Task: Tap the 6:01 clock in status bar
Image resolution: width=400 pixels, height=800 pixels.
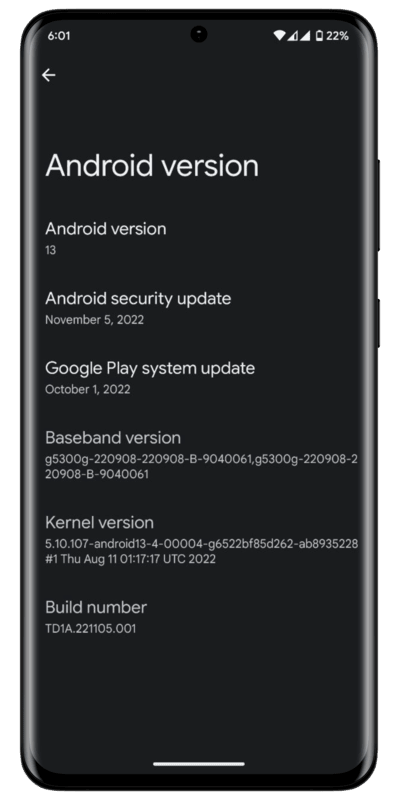Action: [59, 36]
